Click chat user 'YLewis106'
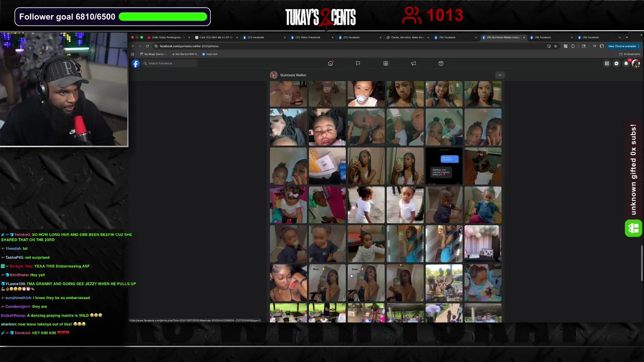 tap(15, 284)
